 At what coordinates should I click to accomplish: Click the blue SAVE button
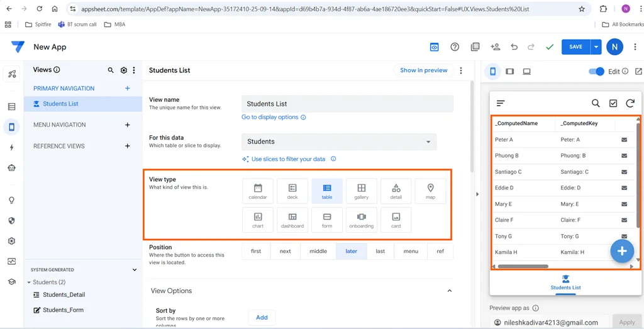[575, 47]
